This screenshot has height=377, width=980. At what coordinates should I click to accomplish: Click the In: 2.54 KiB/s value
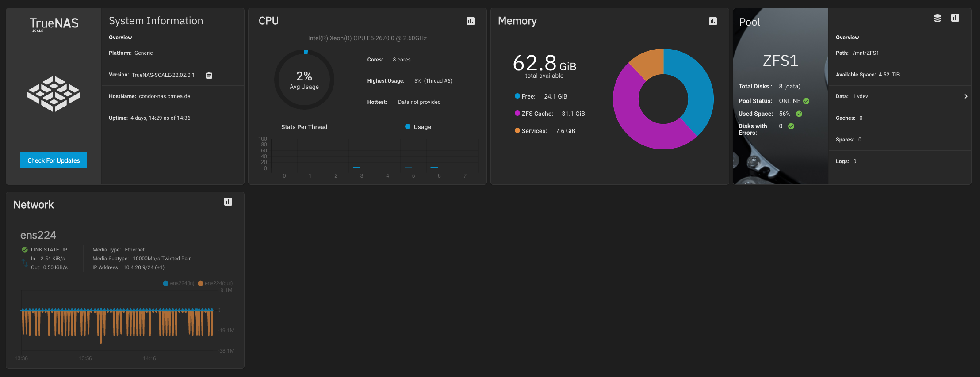53,259
